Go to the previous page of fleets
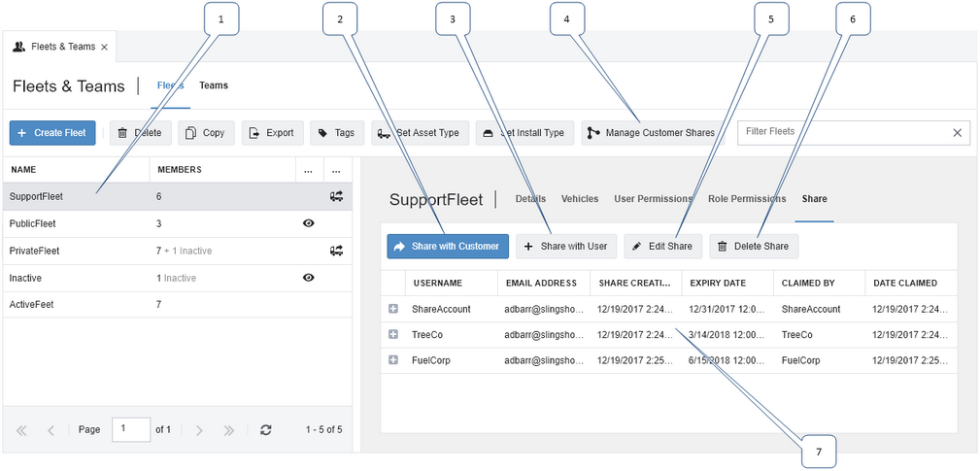The height and width of the screenshot is (471, 980). coord(51,430)
